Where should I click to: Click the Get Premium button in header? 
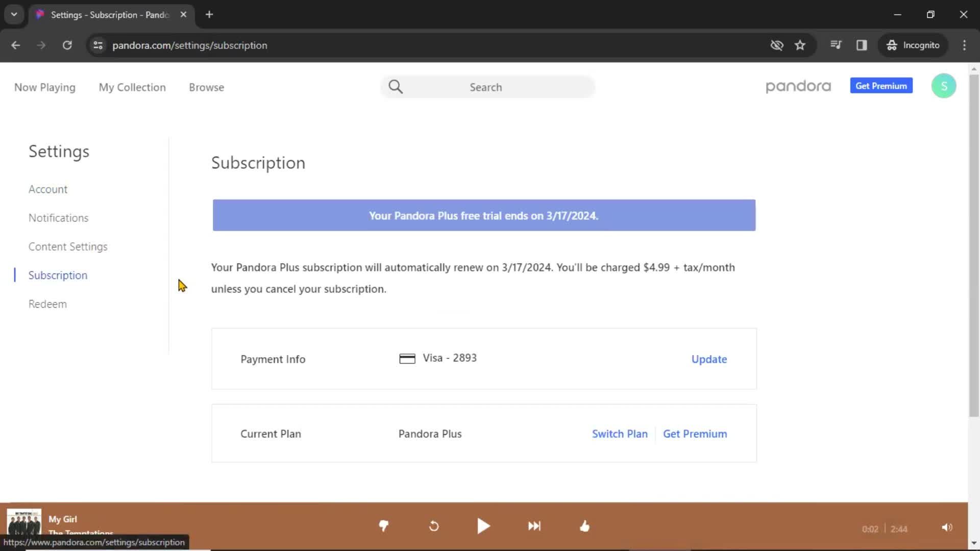coord(881,86)
